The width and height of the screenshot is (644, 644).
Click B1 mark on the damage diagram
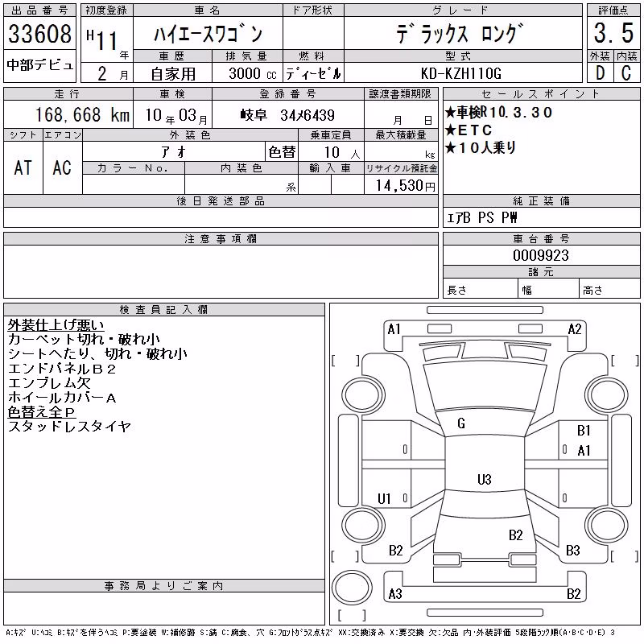click(584, 431)
